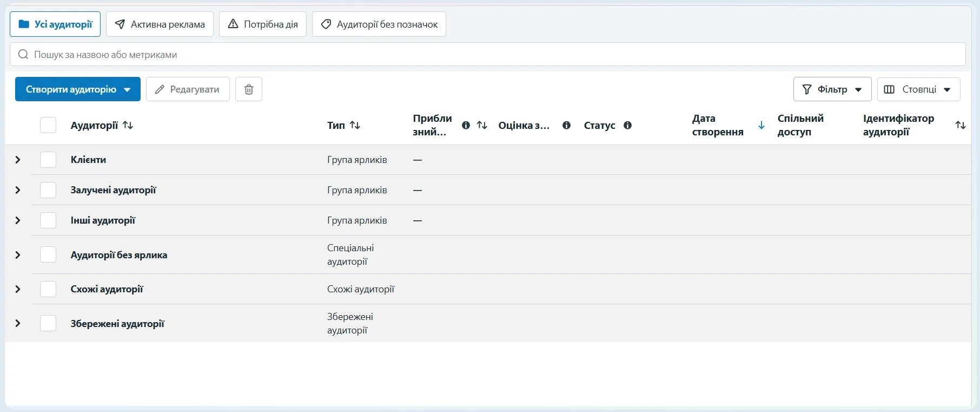980x412 pixels.
Task: Sort by the Тип column arrows
Action: (355, 125)
